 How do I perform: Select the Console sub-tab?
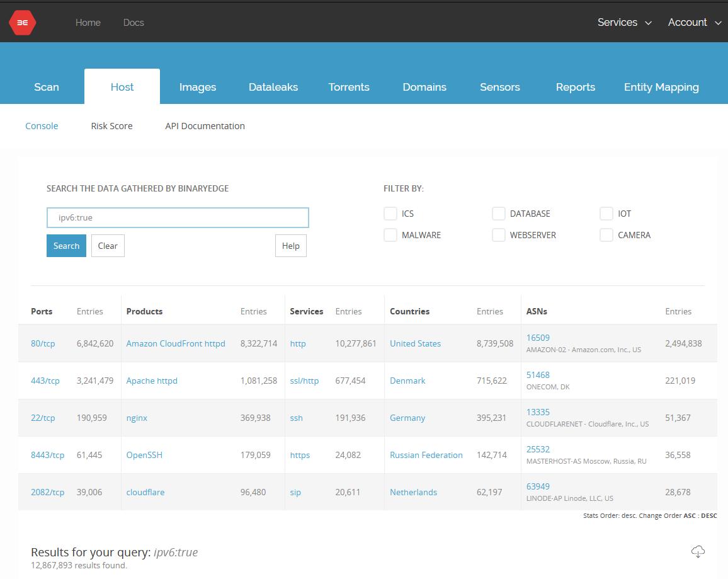click(42, 126)
